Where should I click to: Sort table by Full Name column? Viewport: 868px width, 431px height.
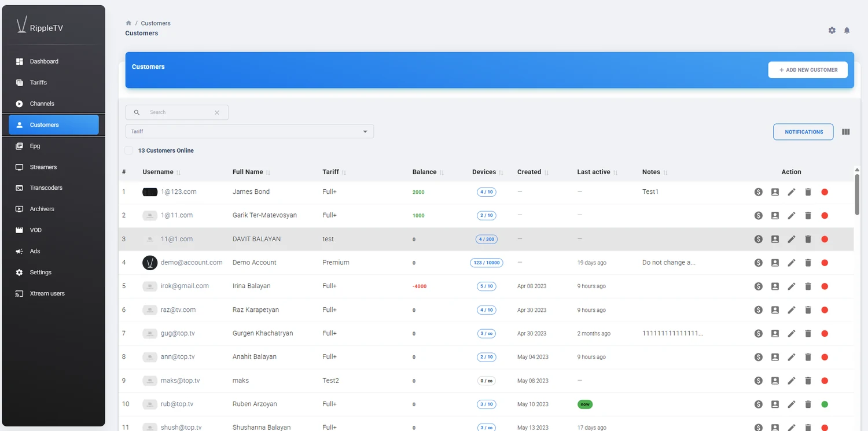tap(252, 172)
